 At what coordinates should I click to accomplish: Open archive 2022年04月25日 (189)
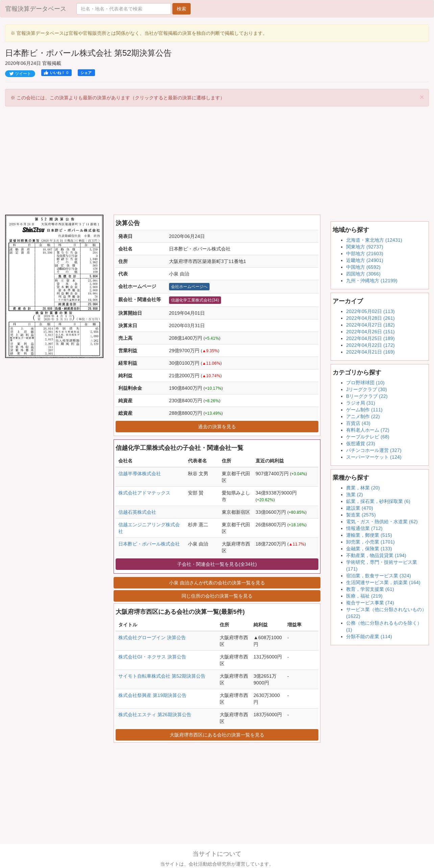(370, 338)
